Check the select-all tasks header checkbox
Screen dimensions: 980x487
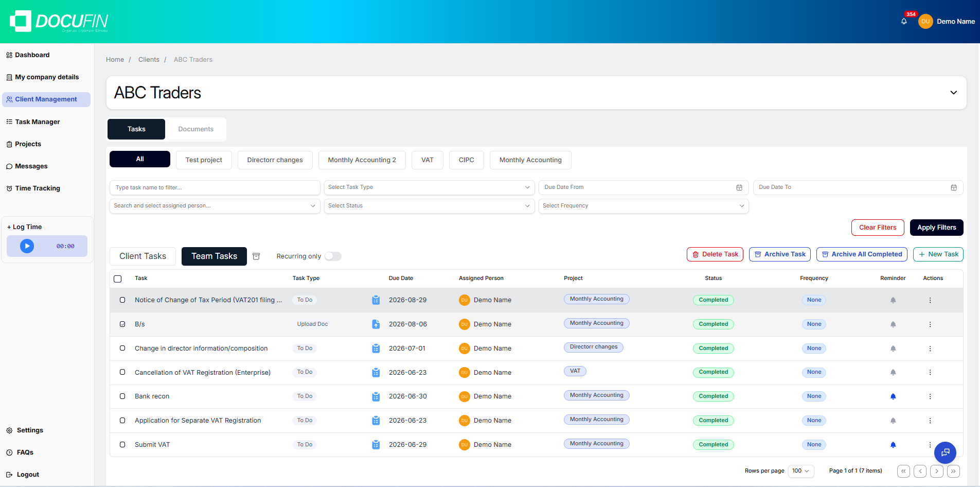click(118, 279)
